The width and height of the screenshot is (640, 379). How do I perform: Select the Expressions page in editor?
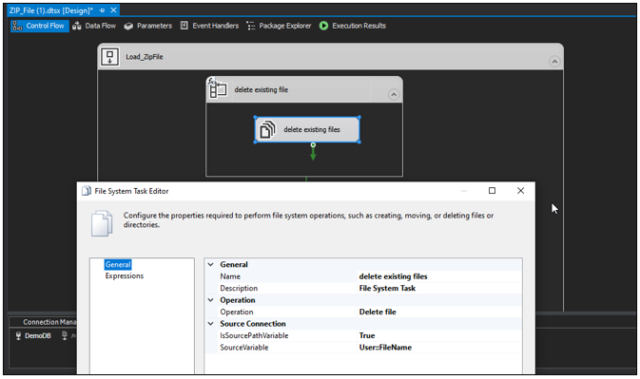124,276
